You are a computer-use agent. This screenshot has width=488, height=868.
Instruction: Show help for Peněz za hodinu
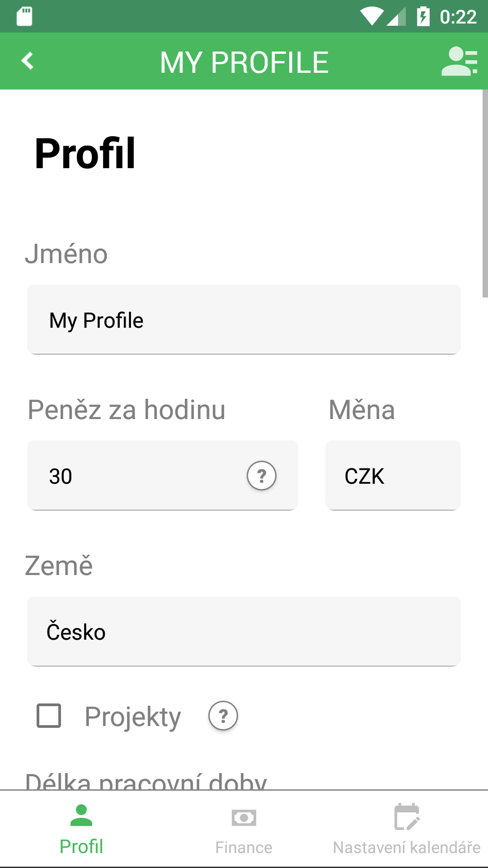(261, 476)
